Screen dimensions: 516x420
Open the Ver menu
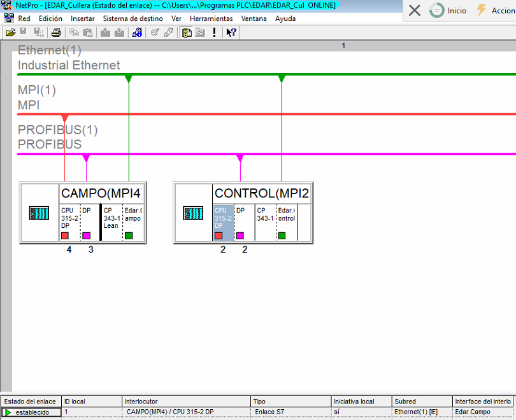[x=176, y=18]
